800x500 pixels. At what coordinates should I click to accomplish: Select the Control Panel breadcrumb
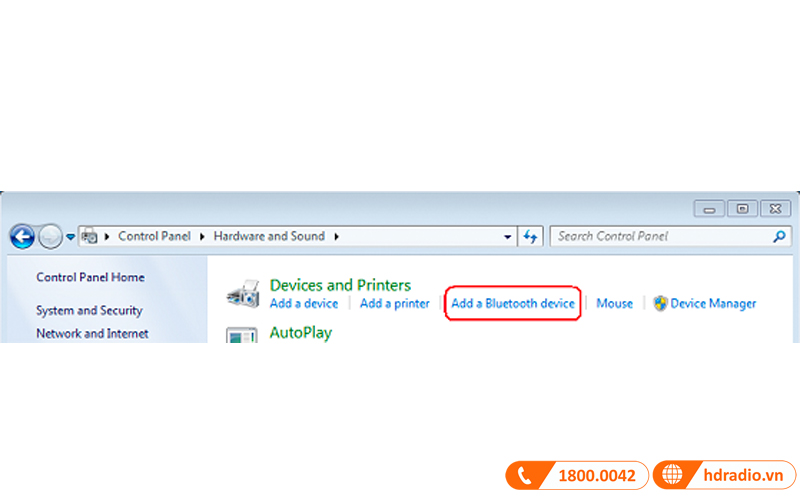(156, 237)
